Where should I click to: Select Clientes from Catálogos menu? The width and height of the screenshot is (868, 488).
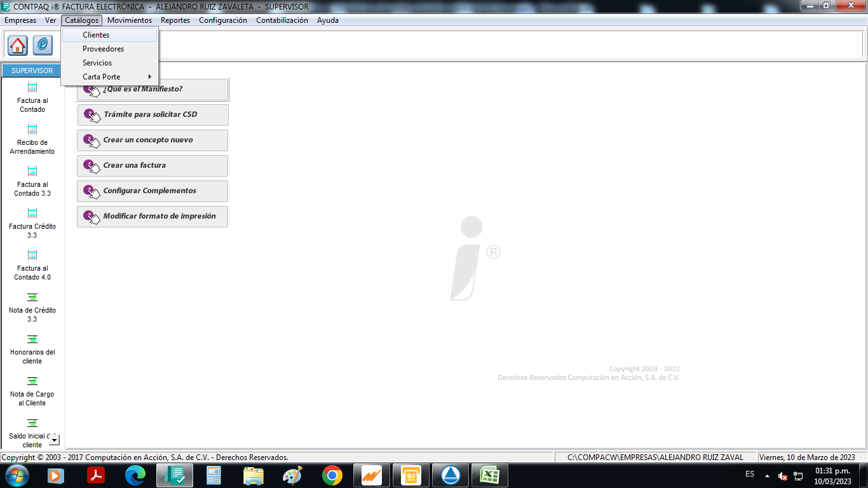[109, 35]
